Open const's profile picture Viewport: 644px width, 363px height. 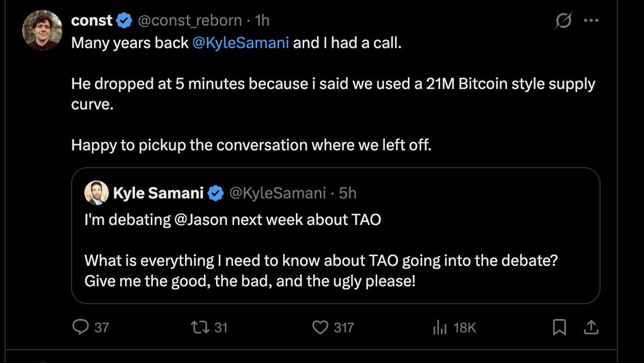[42, 31]
